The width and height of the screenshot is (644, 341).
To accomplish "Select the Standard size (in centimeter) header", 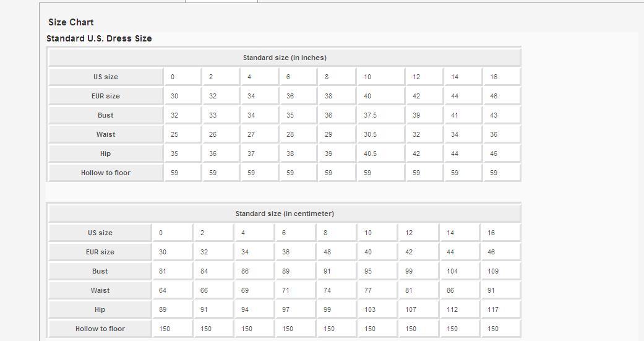I will pos(285,214).
